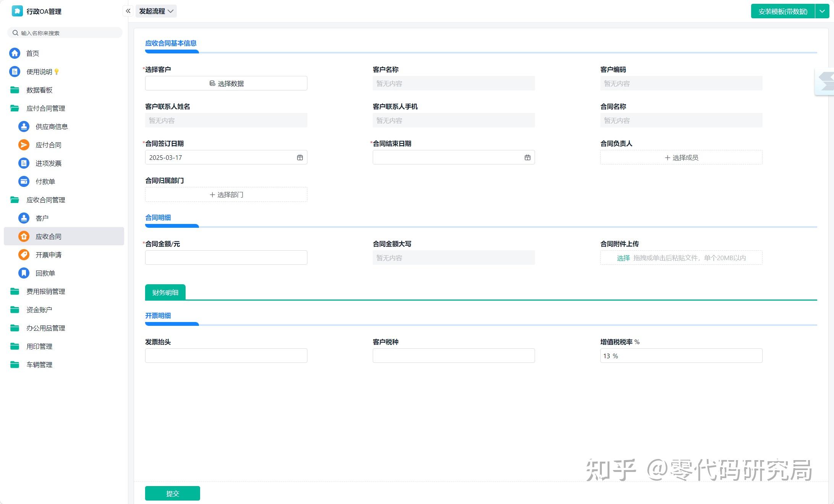Click the 开票申请 compass icon
Image resolution: width=834 pixels, height=504 pixels.
tap(23, 254)
